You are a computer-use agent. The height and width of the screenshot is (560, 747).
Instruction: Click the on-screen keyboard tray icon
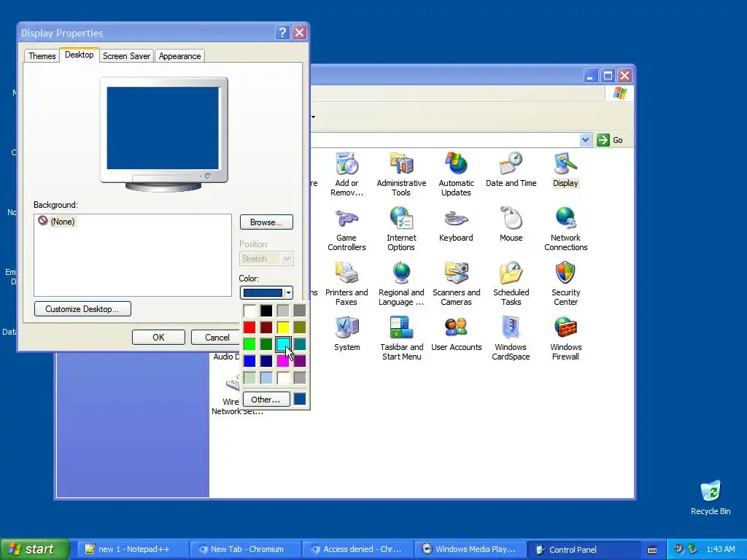coord(652,550)
